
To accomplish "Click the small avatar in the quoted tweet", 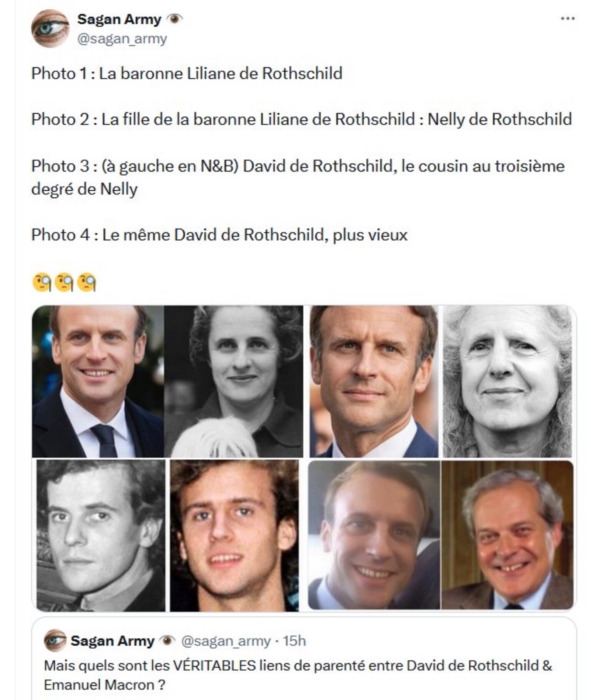I will click(x=55, y=641).
